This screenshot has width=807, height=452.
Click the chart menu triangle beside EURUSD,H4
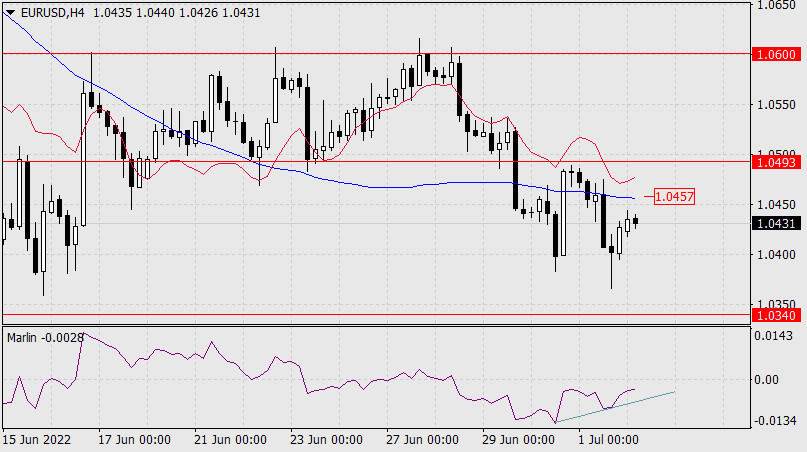tap(10, 13)
